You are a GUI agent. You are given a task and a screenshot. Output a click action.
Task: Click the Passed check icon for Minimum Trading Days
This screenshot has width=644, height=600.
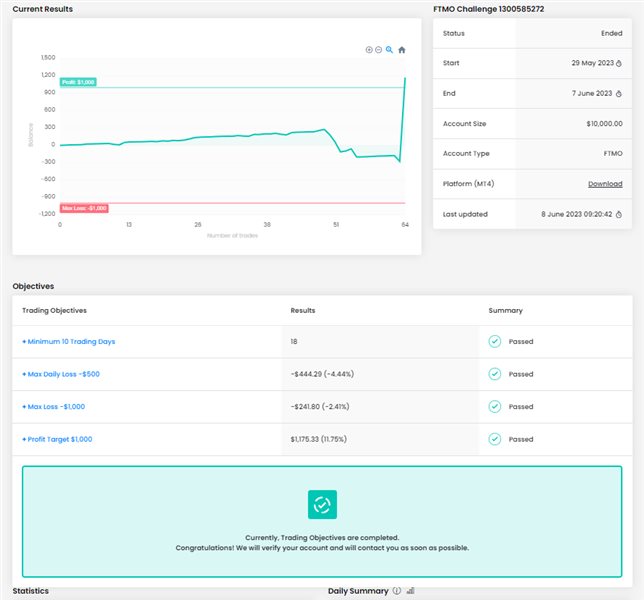[x=494, y=341]
